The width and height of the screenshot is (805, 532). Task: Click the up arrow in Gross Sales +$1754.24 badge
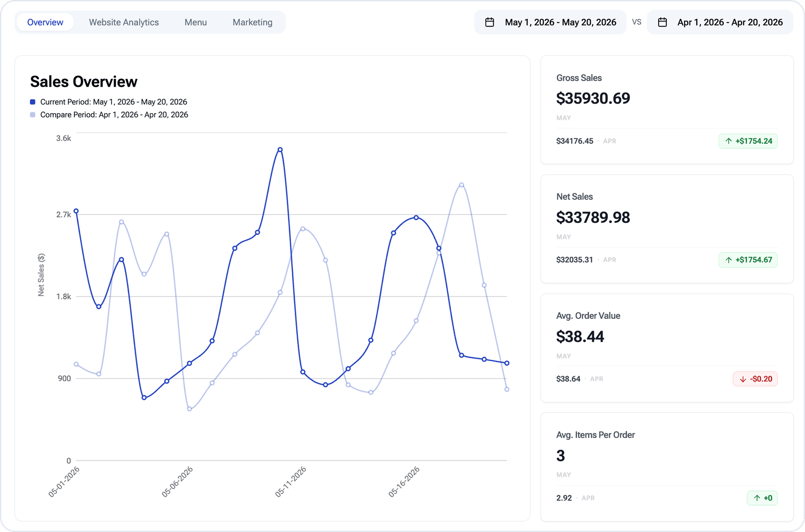[729, 141]
